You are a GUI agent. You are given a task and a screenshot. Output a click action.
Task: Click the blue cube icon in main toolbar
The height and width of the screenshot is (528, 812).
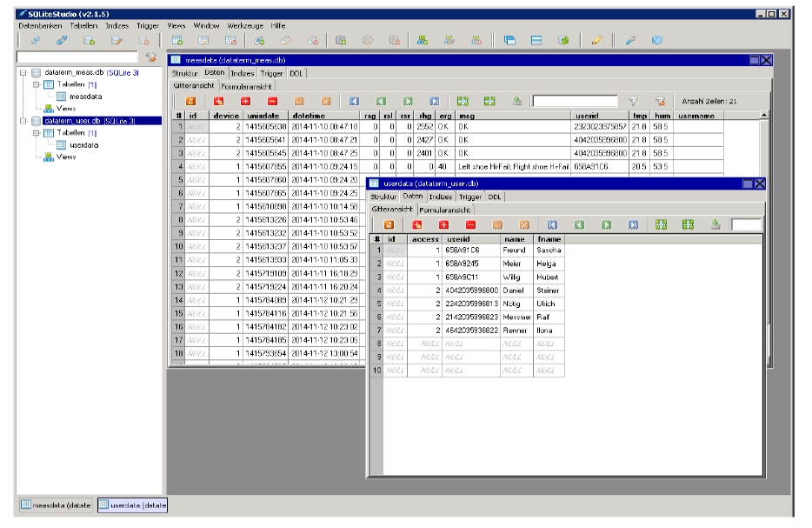coord(657,40)
